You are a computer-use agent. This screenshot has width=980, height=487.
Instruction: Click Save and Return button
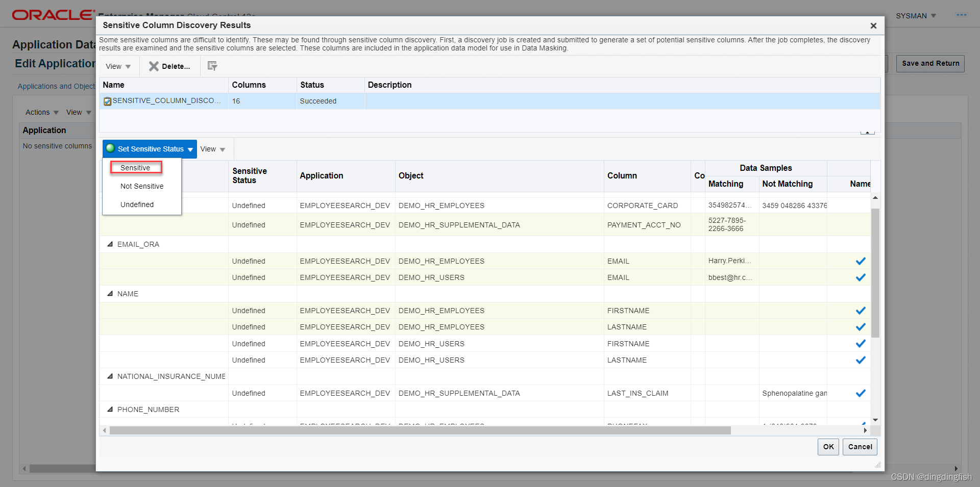pos(930,63)
